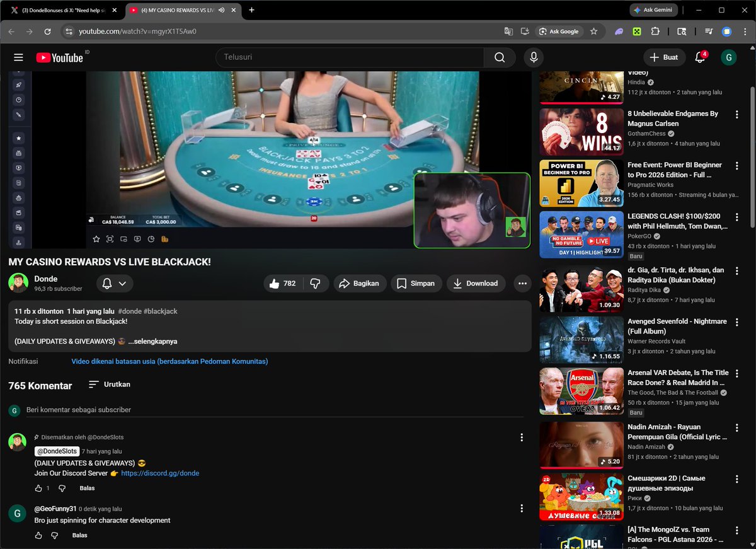Click the Ask Gemini button

coord(653,10)
